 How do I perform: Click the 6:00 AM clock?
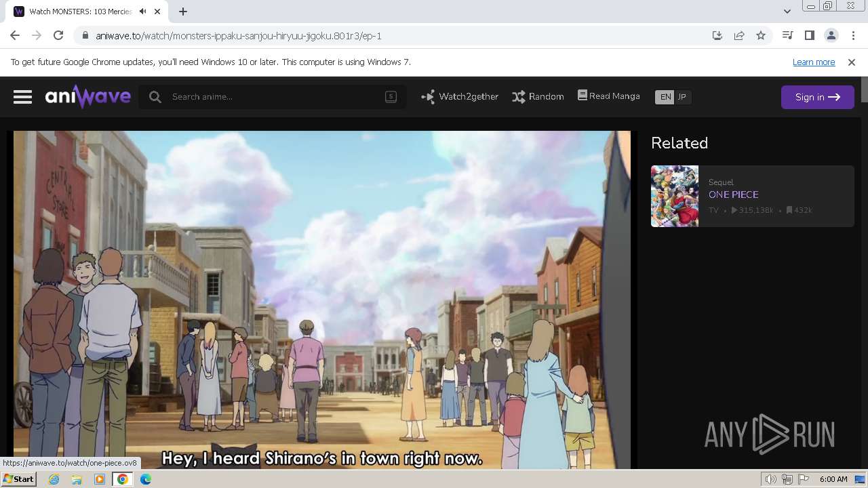[x=833, y=479]
